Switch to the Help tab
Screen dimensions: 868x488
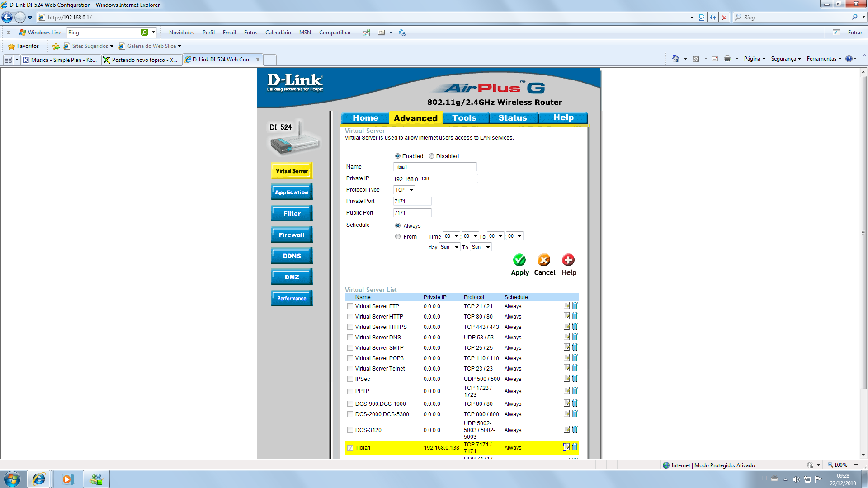click(x=563, y=118)
